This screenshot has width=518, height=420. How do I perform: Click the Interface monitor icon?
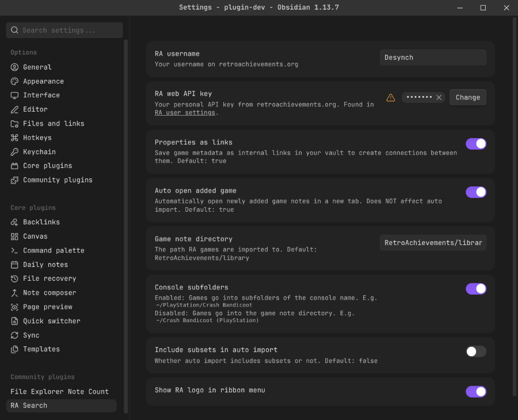point(14,96)
